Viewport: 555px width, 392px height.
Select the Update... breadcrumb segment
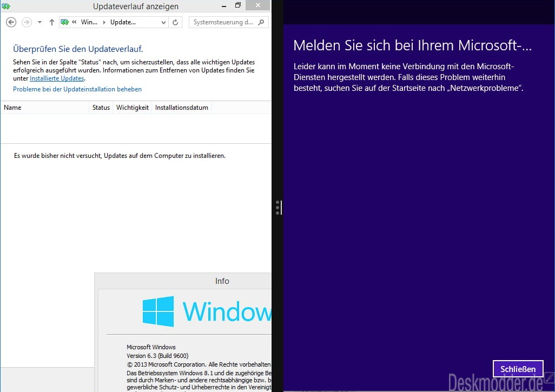123,22
